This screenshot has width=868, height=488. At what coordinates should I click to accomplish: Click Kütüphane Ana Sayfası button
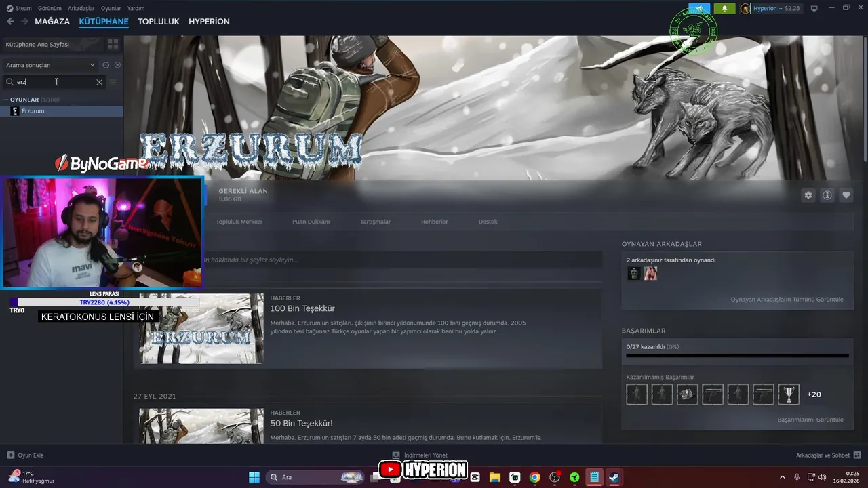[x=52, y=44]
